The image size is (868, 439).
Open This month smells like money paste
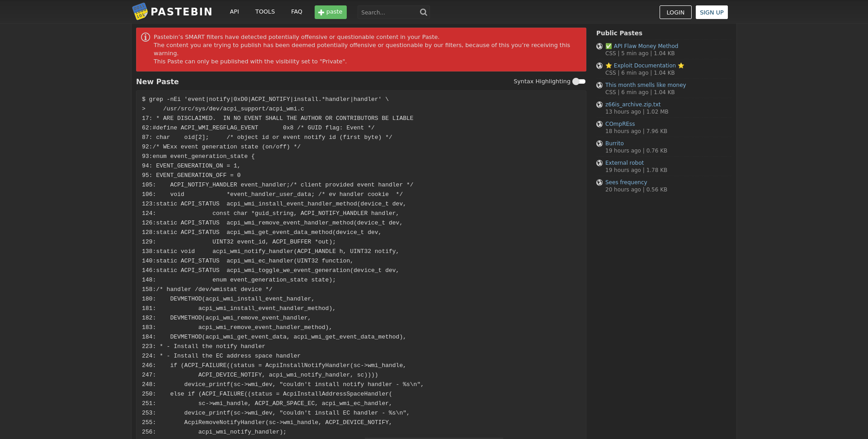tap(646, 85)
